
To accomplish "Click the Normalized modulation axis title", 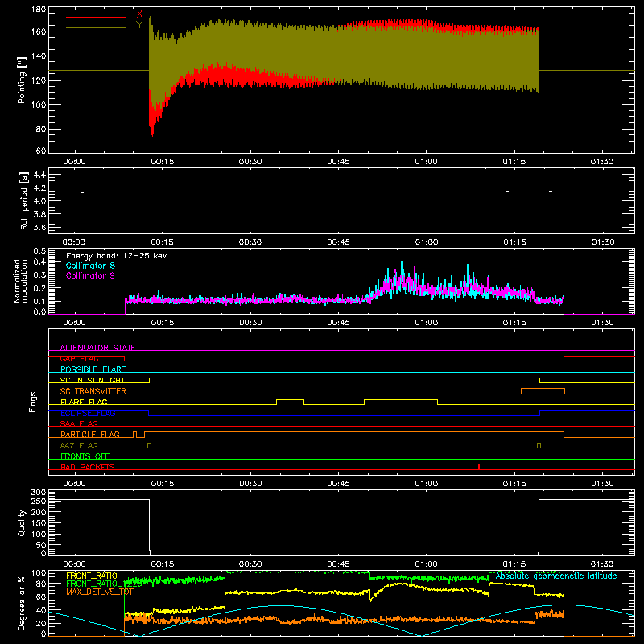I will (20, 281).
